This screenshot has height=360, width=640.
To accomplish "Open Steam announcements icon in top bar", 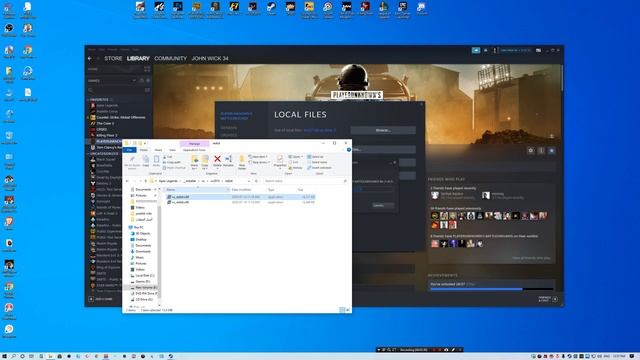I will (476, 50).
